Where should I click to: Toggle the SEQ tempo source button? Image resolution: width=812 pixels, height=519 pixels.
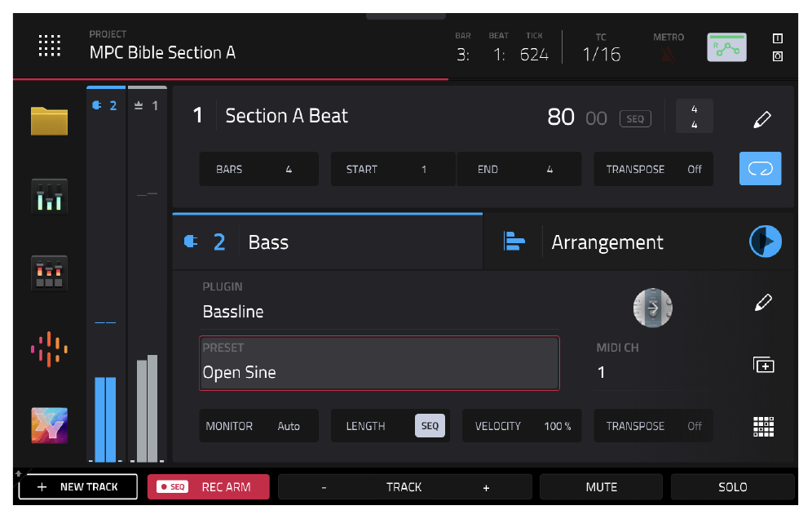(635, 118)
